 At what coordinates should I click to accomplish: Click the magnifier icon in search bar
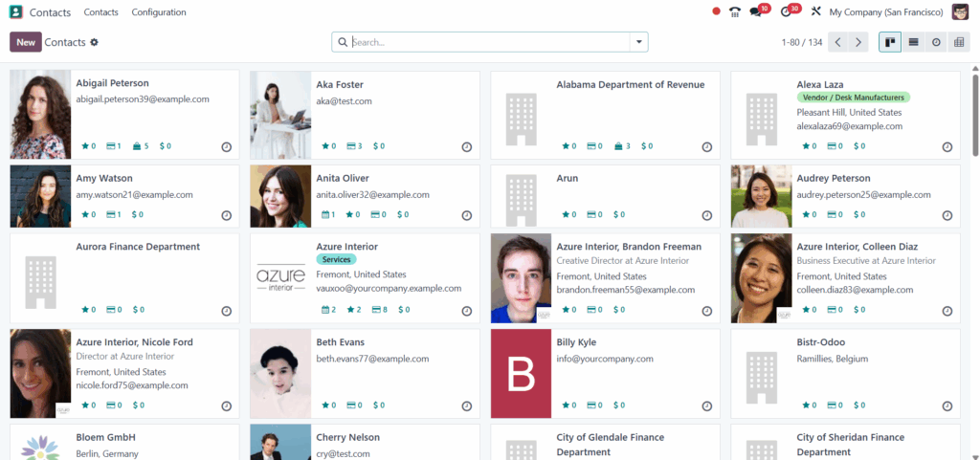[x=342, y=42]
